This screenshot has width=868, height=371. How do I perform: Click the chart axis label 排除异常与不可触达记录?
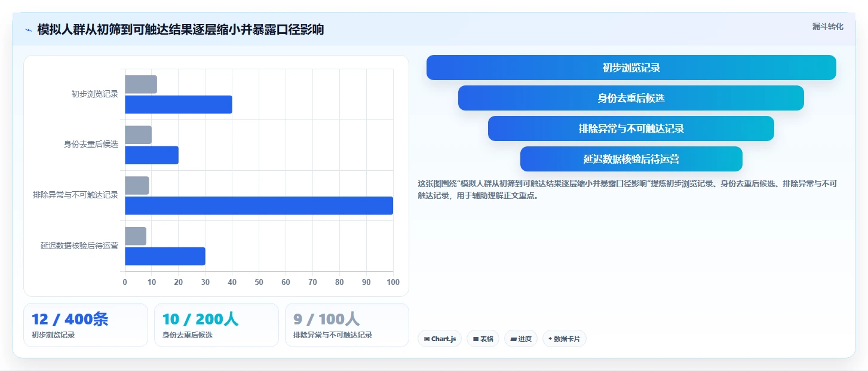point(75,195)
